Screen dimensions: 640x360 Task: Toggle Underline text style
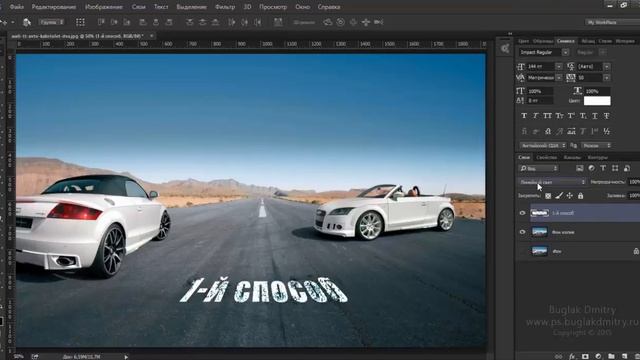pyautogui.click(x=595, y=116)
